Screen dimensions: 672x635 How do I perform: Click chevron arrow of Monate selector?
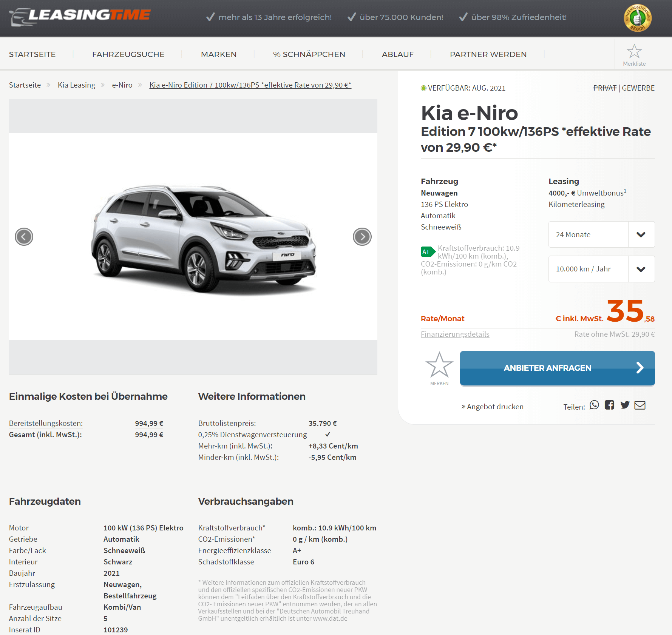click(641, 234)
